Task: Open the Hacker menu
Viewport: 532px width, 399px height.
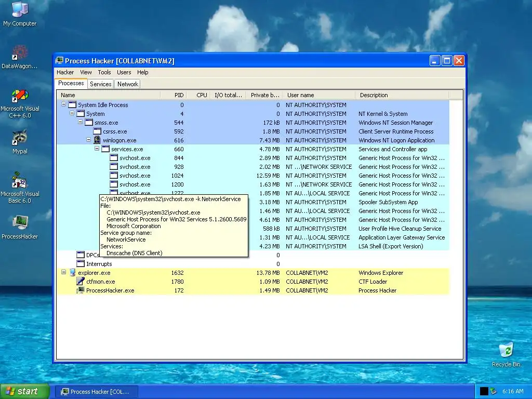Action: coord(65,72)
